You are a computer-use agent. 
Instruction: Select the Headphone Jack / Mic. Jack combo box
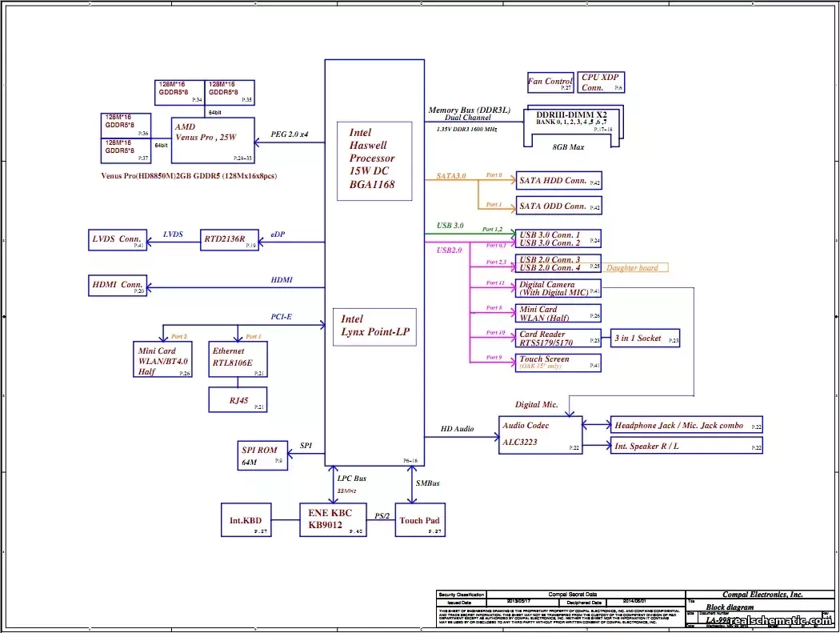point(686,425)
